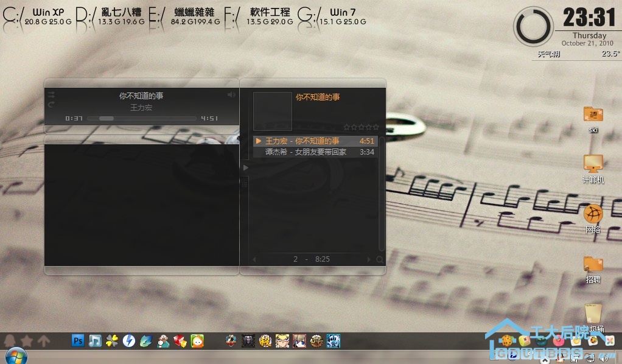Click the side arrow on the playlist panel edge
622x364 pixels.
245,167
